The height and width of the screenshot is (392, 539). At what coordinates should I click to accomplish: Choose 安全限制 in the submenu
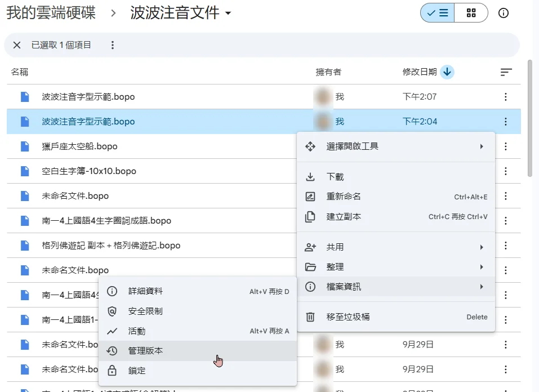click(x=198, y=311)
